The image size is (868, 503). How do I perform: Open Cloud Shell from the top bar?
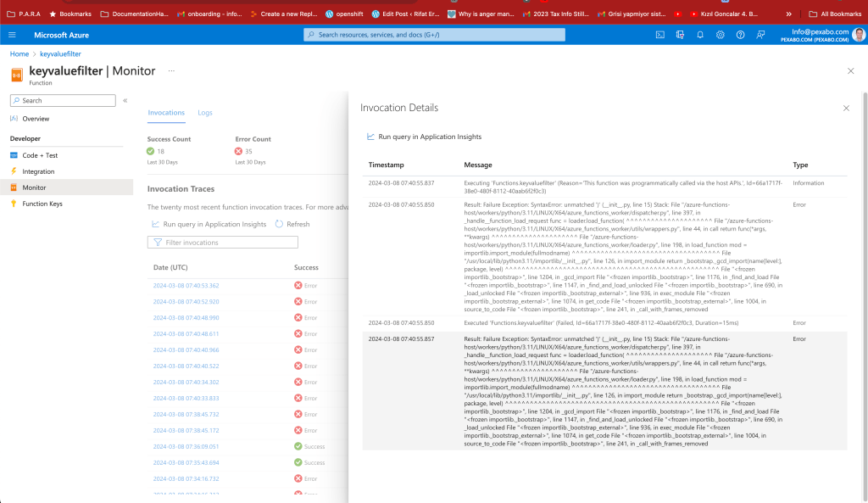click(659, 35)
